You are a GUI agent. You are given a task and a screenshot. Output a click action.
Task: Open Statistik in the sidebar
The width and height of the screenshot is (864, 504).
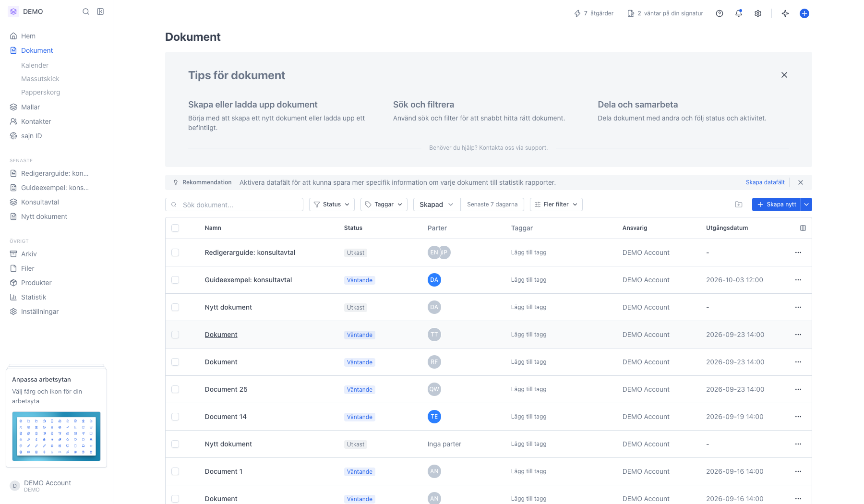click(x=34, y=297)
